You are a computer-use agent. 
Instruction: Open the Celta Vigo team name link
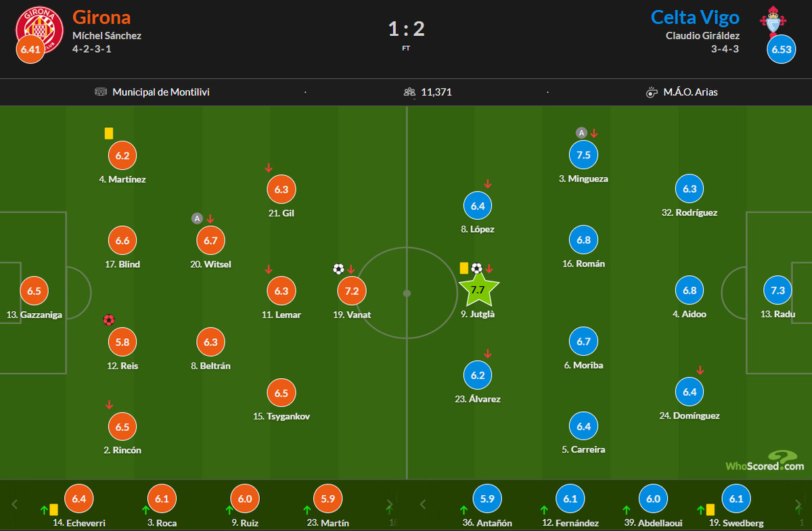tap(695, 17)
